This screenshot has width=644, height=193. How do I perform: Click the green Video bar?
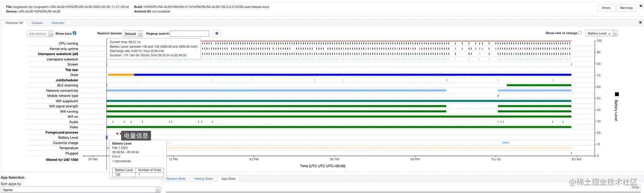339,127
